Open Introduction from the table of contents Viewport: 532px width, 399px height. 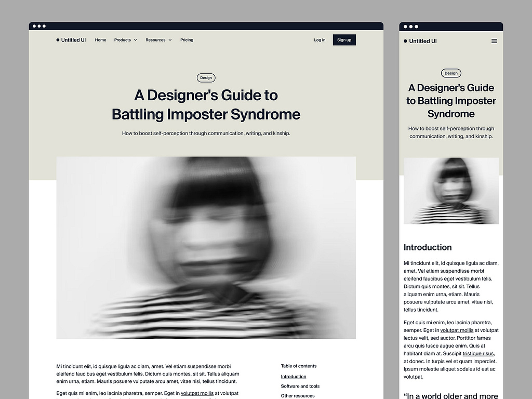tap(294, 376)
